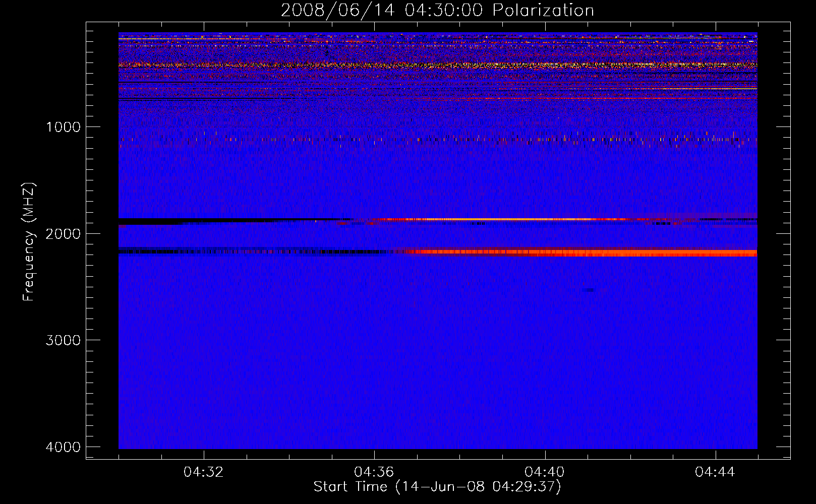Click the bright red band near 2200 MHz

tap(580, 253)
